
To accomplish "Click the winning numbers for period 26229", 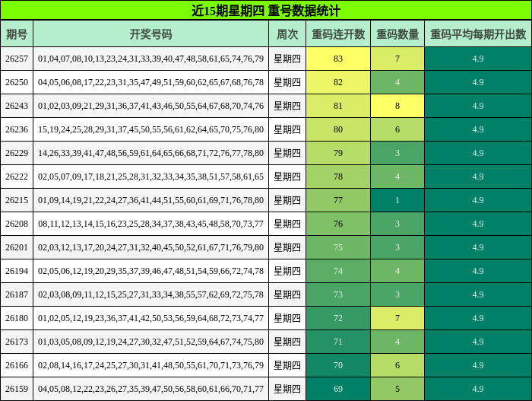I will click(151, 153).
